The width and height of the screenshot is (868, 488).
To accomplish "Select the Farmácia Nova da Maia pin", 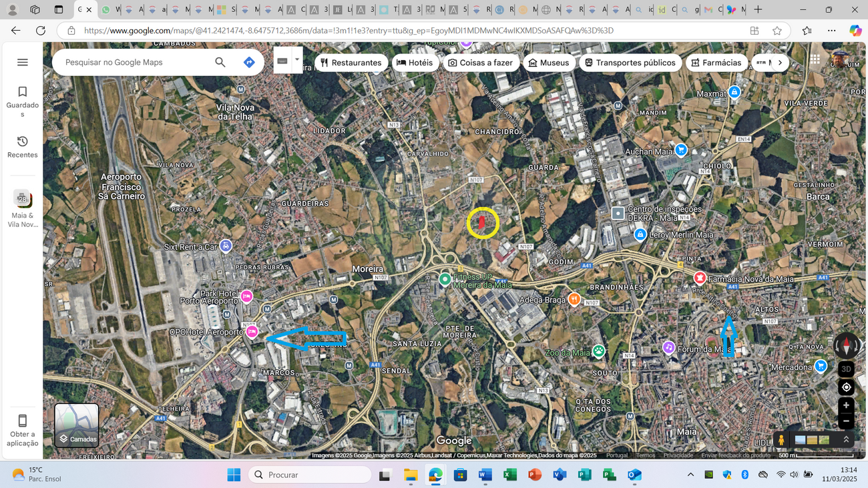I will [x=700, y=278].
